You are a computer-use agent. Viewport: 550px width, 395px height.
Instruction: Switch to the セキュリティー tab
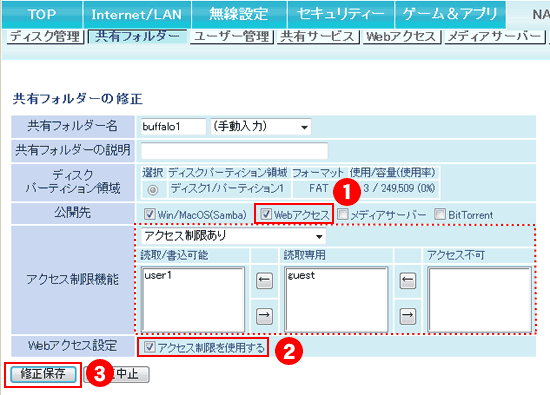[x=341, y=14]
